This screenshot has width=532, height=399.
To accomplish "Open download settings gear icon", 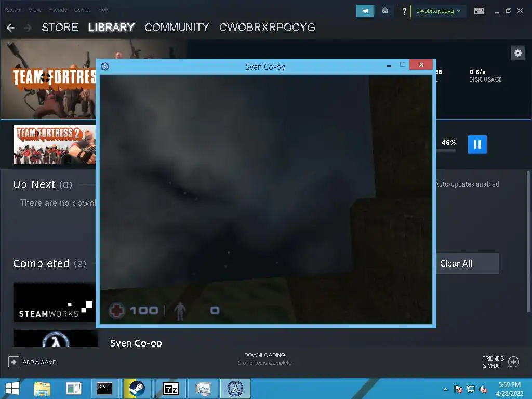I will 518,53.
